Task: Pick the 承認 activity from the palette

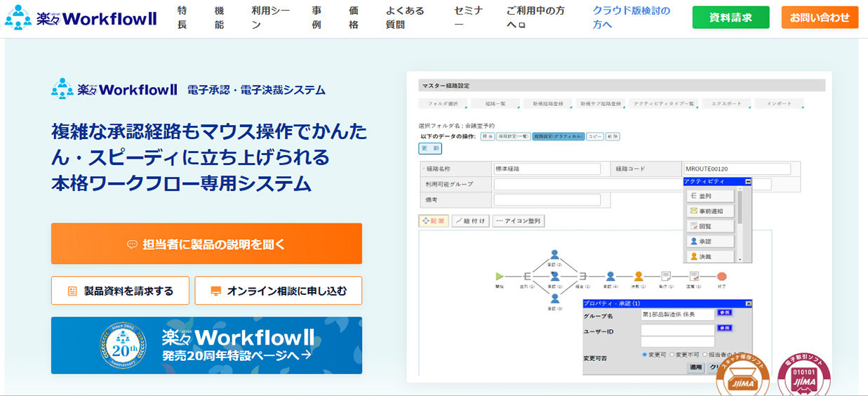Action: (711, 242)
